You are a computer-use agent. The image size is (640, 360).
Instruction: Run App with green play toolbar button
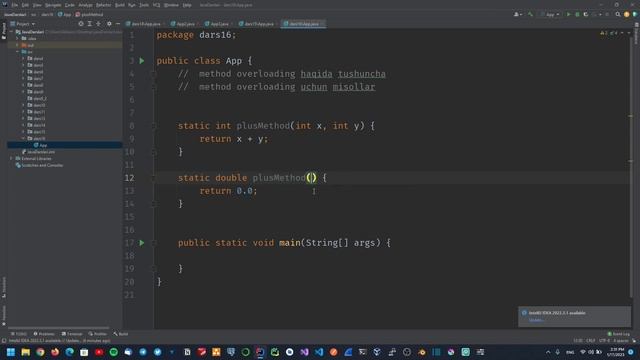(568, 14)
